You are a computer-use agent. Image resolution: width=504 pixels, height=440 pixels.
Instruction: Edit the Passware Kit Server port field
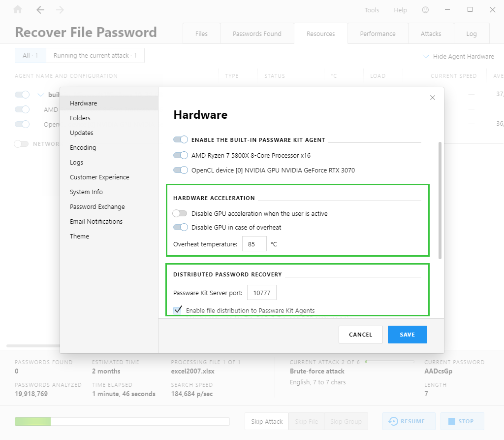pyautogui.click(x=262, y=293)
